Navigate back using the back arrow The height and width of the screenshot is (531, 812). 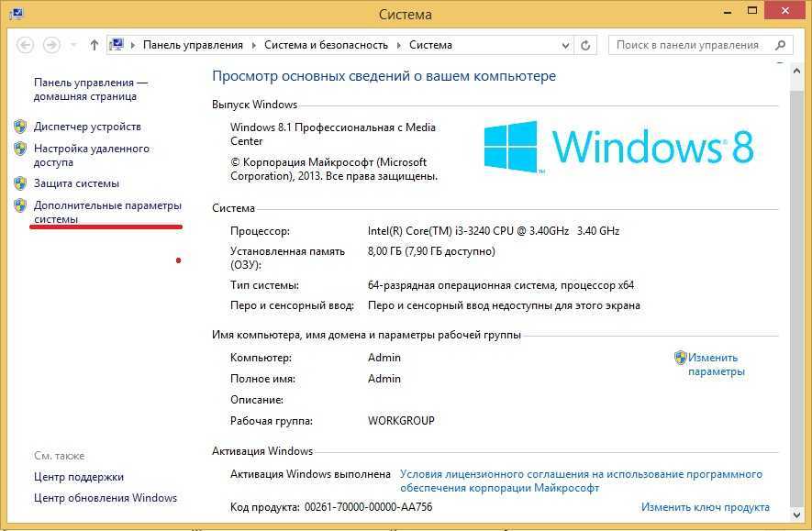(x=27, y=44)
